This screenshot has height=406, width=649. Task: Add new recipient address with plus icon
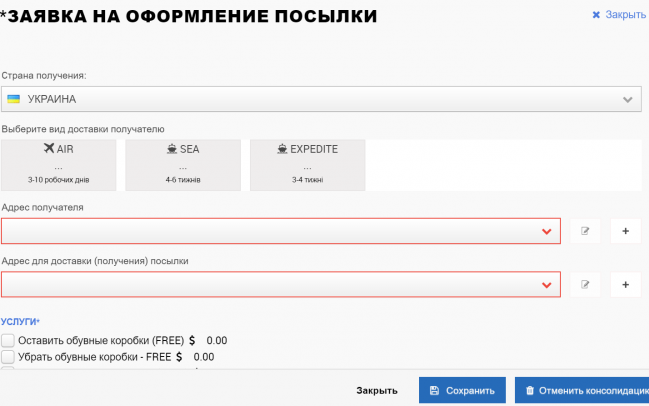coord(625,231)
